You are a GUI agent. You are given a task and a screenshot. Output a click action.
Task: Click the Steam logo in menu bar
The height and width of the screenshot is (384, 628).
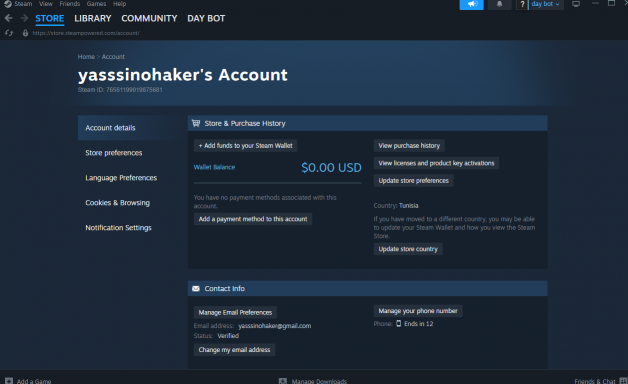pos(8,4)
